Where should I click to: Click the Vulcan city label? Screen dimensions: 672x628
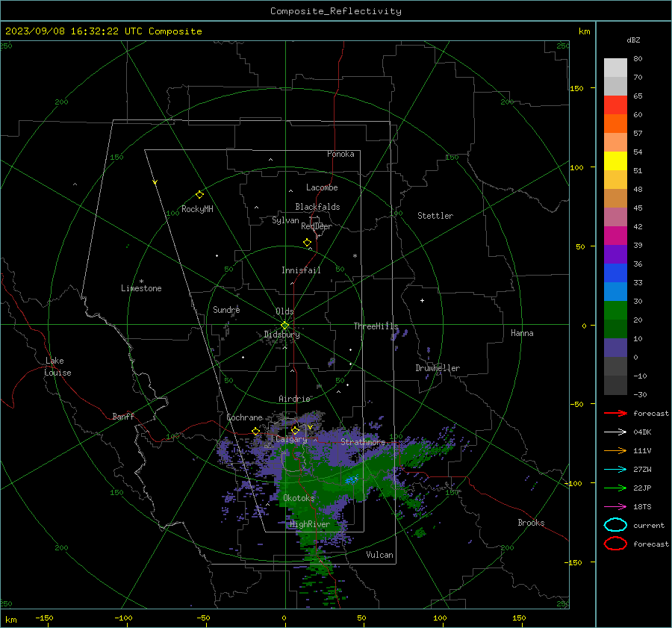(379, 555)
